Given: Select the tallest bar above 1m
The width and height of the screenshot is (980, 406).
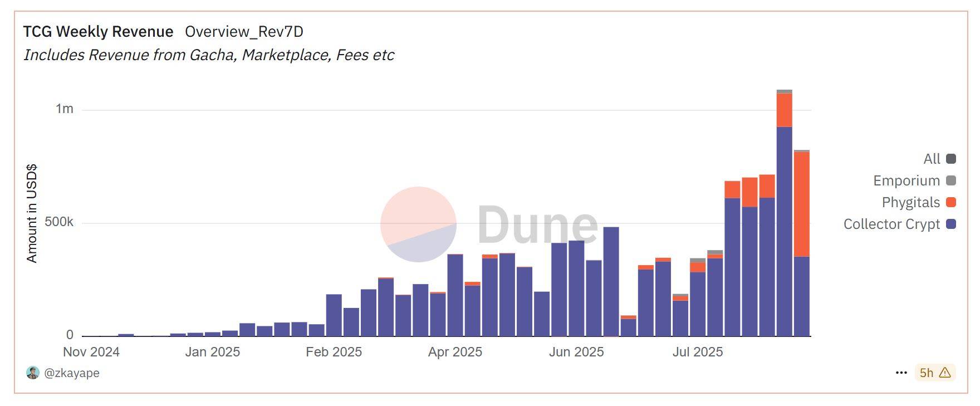Looking at the screenshot, I should (784, 213).
